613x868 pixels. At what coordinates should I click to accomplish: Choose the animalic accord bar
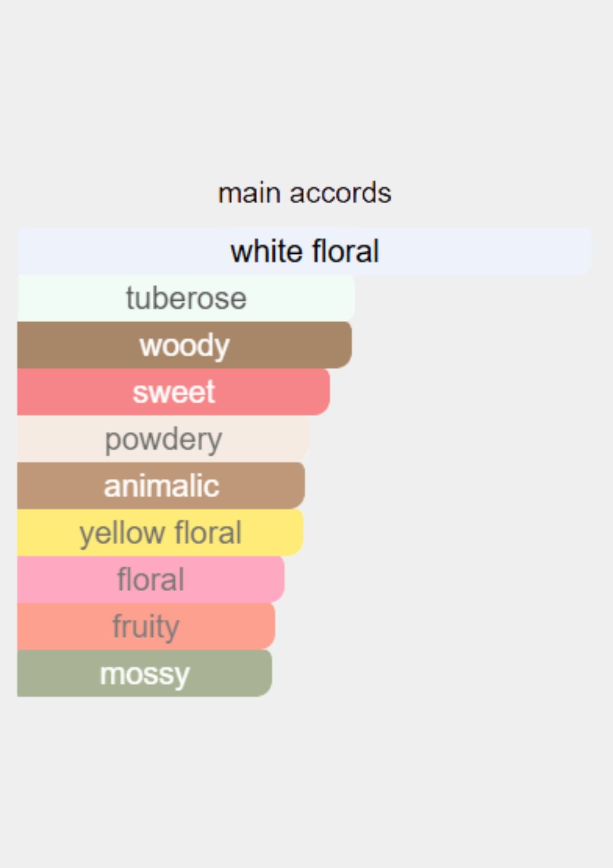click(x=161, y=486)
